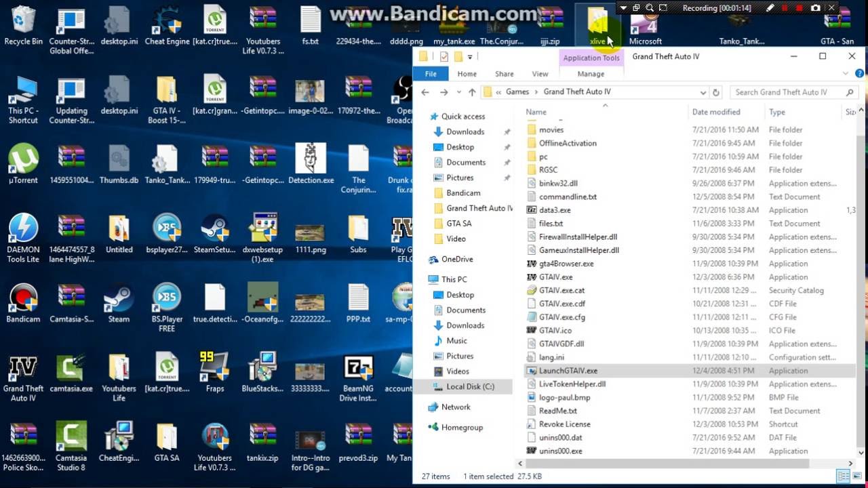
Task: Sort files by the Name column header
Action: [536, 112]
